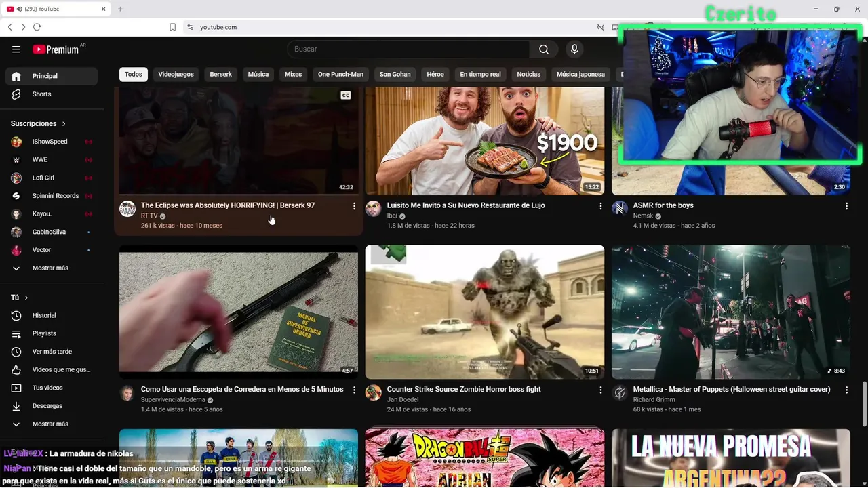Open options for Escopeta de Corredera video
This screenshot has width=868, height=488.
[354, 390]
